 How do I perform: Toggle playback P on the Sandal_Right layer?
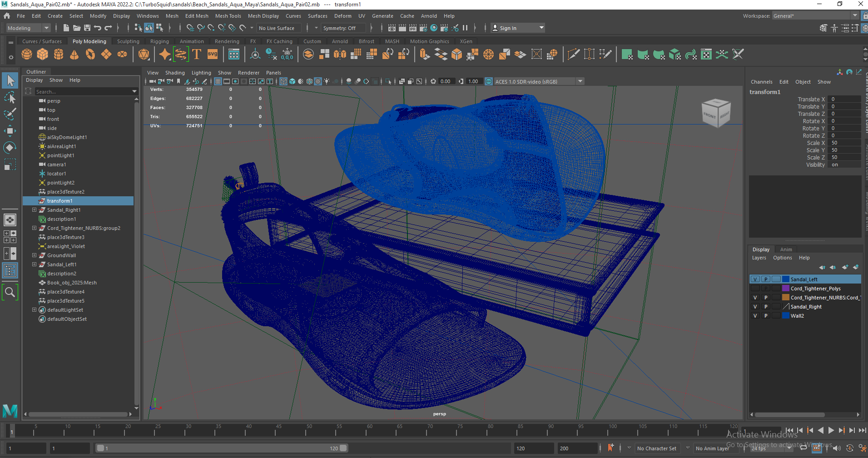coord(765,306)
